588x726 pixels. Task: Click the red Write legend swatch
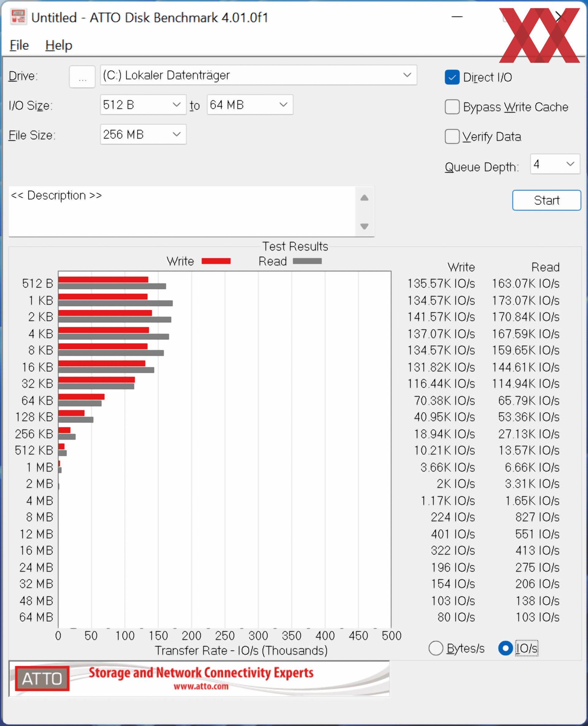coord(216,261)
